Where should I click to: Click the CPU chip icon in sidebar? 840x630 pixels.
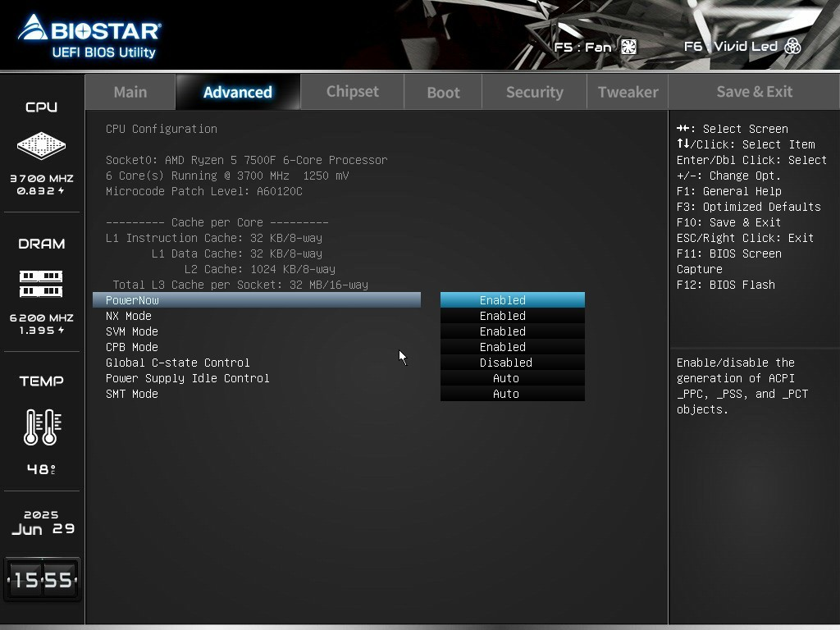41,145
